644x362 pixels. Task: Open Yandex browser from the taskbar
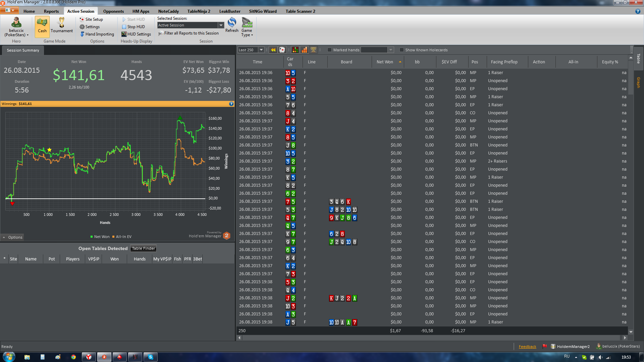coord(89,357)
